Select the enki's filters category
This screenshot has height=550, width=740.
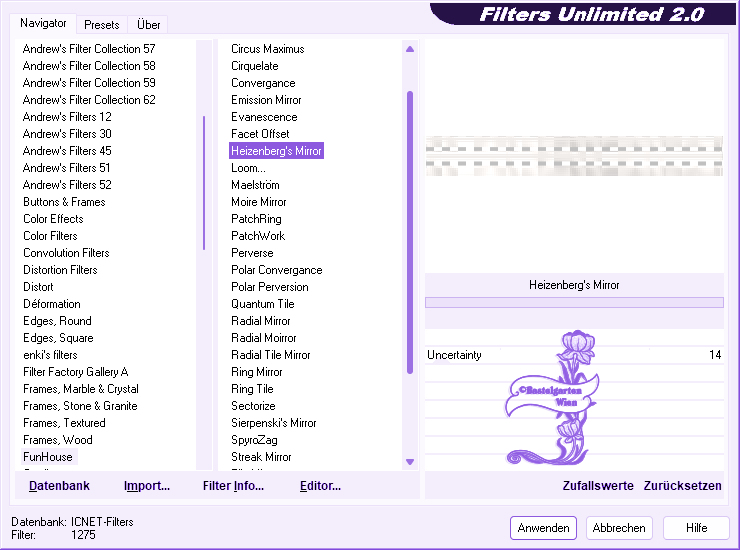pos(50,355)
